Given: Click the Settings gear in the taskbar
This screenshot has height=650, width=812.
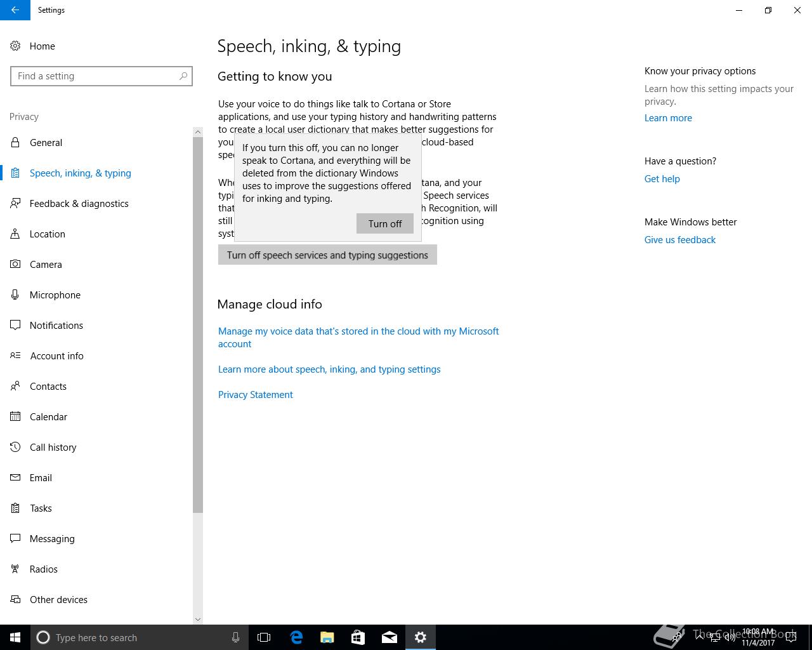Looking at the screenshot, I should point(421,637).
